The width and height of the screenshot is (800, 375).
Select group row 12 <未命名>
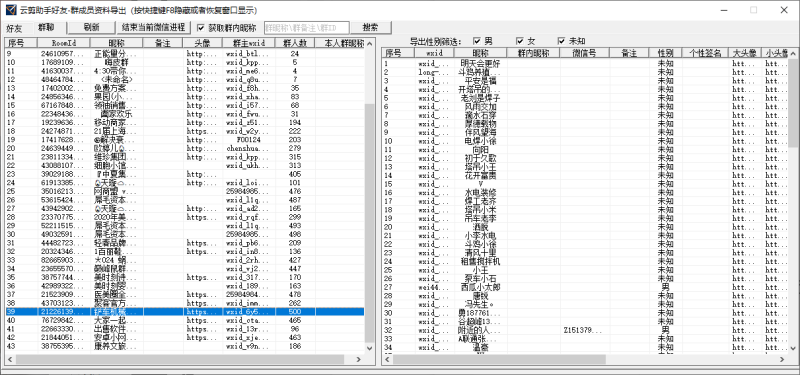pos(185,80)
